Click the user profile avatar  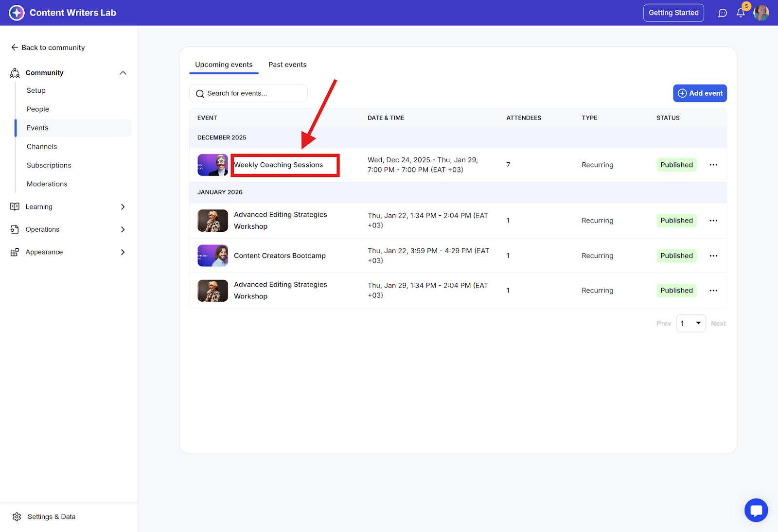[761, 13]
